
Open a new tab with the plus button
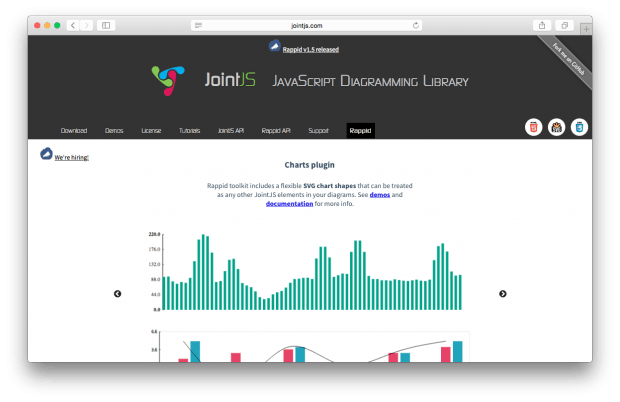point(585,29)
